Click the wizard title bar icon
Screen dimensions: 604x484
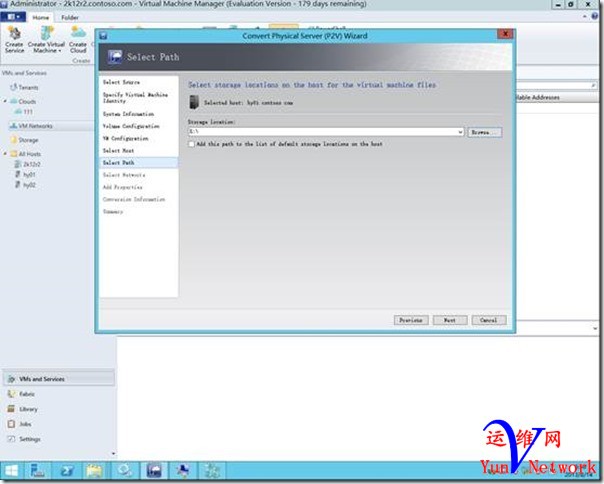(103, 36)
